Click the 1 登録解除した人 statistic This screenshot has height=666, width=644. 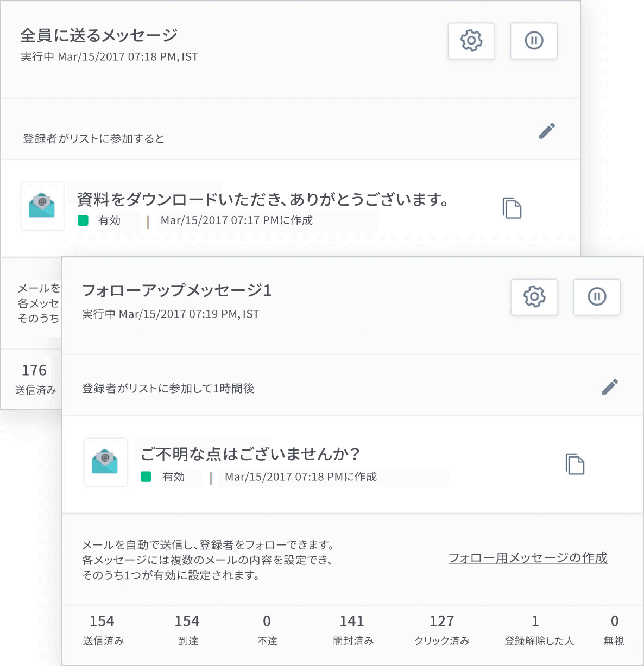pyautogui.click(x=539, y=630)
